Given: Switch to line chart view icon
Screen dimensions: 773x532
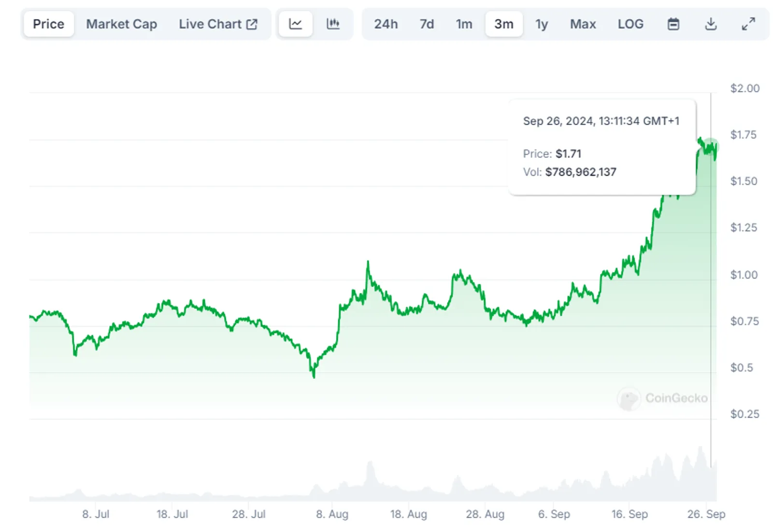Looking at the screenshot, I should (x=296, y=24).
